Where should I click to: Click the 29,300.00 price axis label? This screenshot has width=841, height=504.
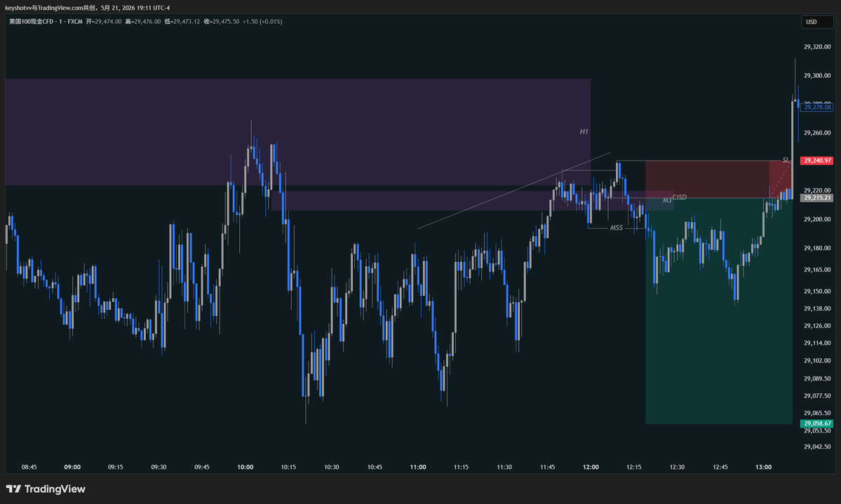point(817,76)
